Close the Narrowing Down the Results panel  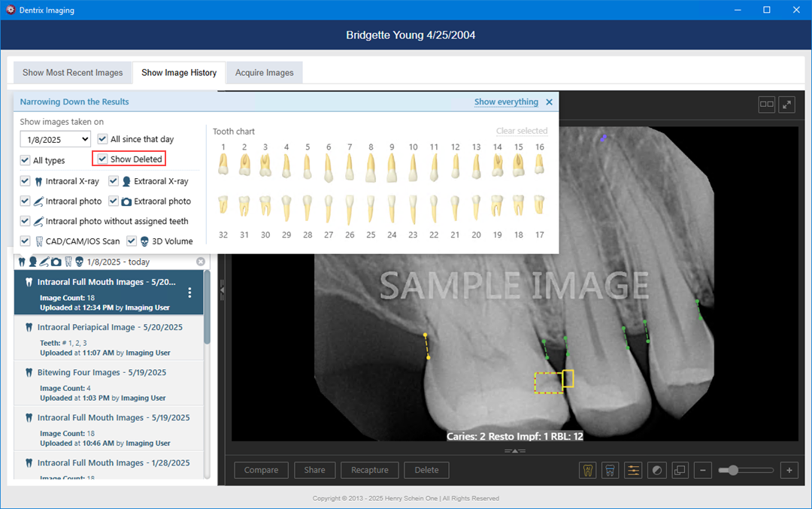550,102
